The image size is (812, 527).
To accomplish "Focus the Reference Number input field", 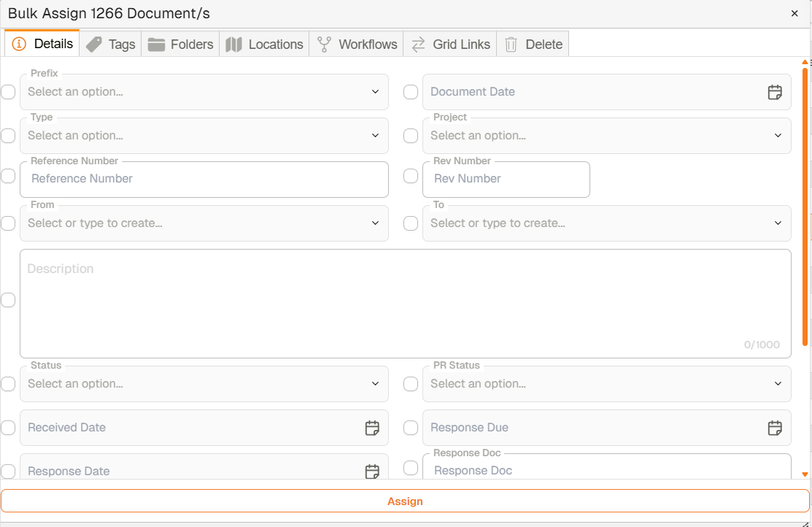I will point(204,179).
